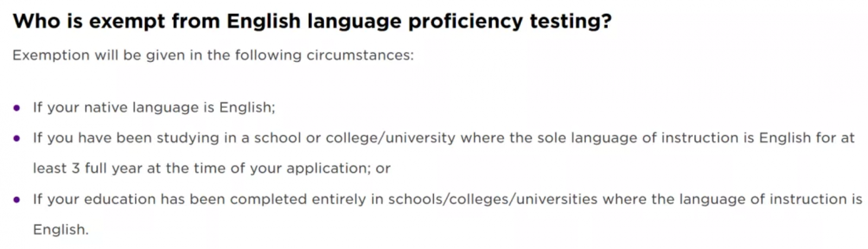Click the line starting 'If your education has been'

pyautogui.click(x=448, y=199)
